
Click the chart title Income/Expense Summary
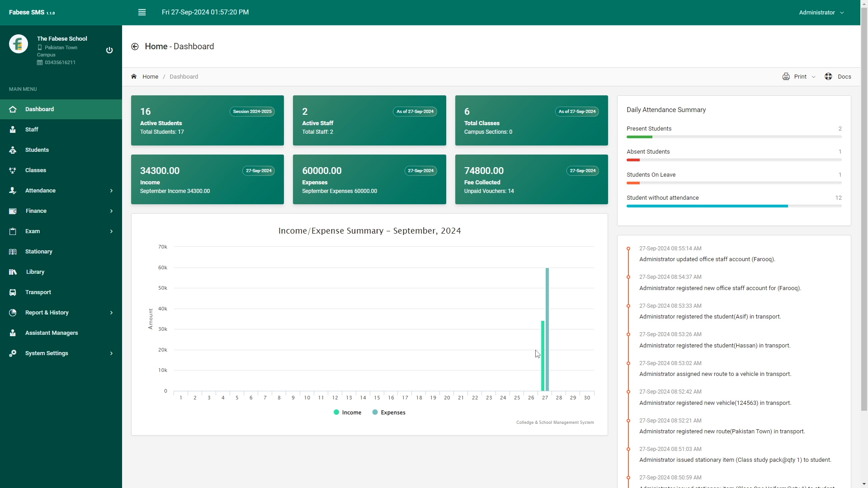click(369, 231)
